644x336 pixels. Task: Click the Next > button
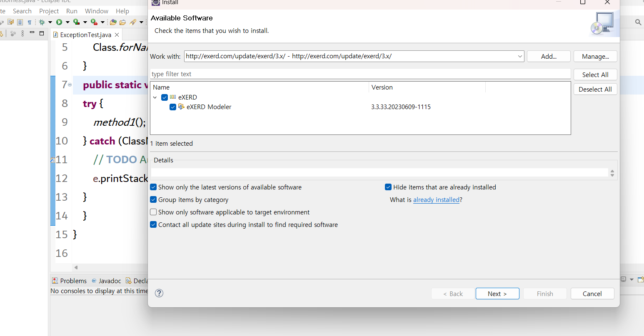click(497, 294)
